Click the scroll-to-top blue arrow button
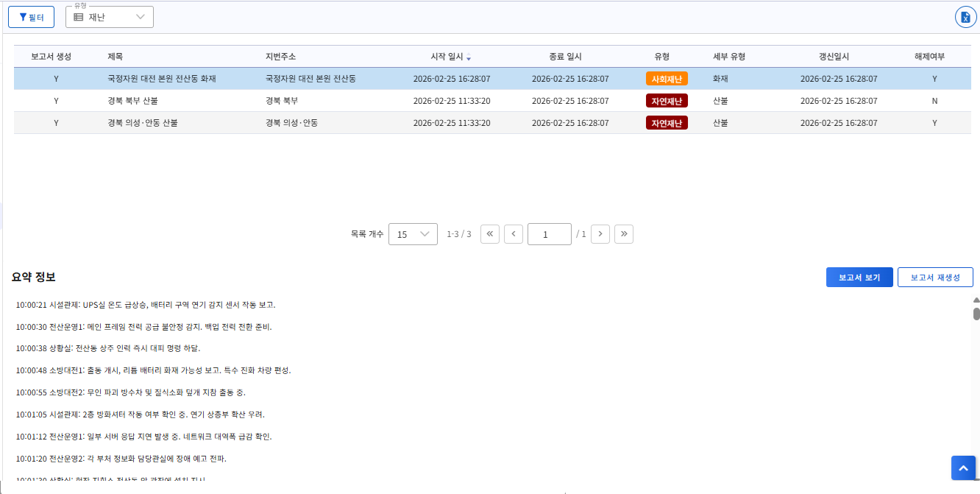This screenshot has width=980, height=494. [963, 468]
